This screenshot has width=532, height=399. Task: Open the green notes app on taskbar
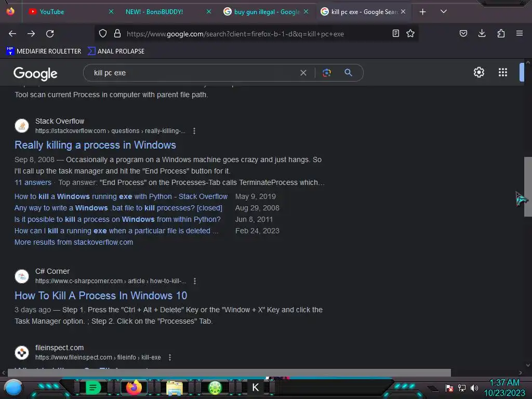[x=94, y=388]
